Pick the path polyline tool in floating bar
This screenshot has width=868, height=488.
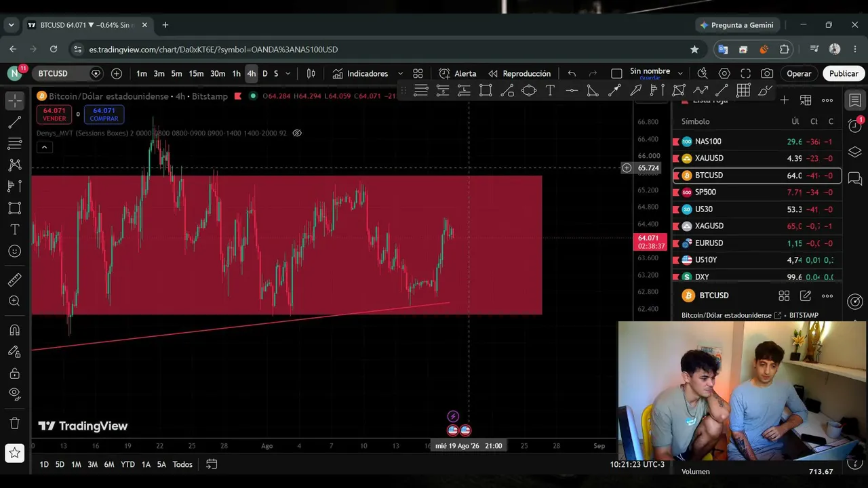(701, 90)
